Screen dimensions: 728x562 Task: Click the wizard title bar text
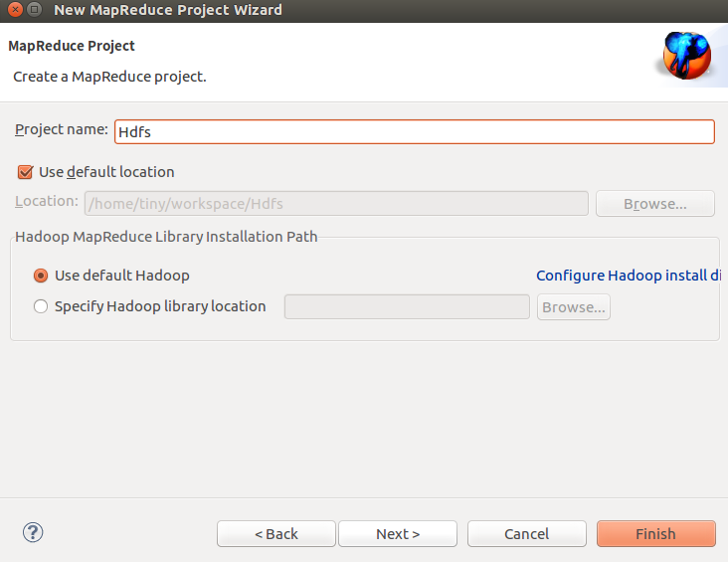[x=168, y=11]
